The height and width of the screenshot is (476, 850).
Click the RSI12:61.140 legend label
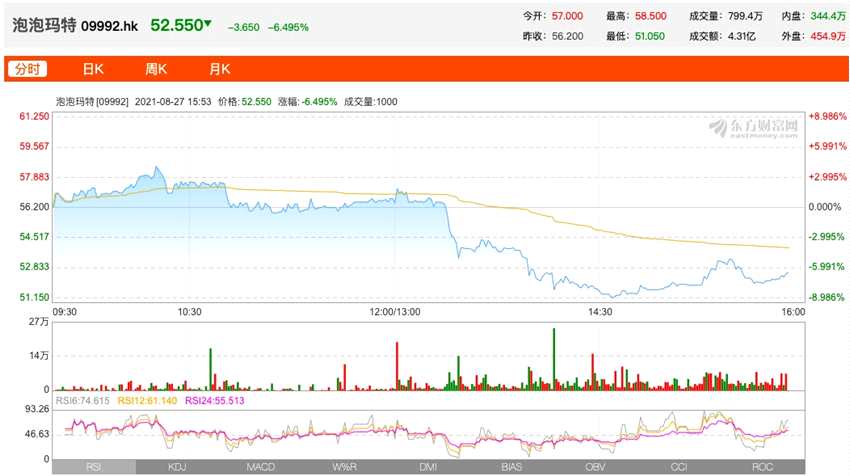[x=147, y=401]
